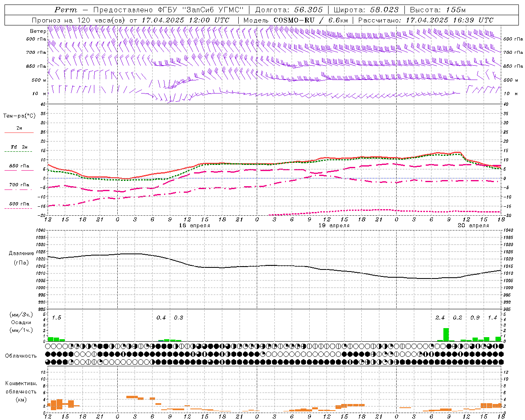Click the "(мм/1ч.)" precipitation unit label
The width and height of the screenshot is (525, 420).
tap(21, 330)
